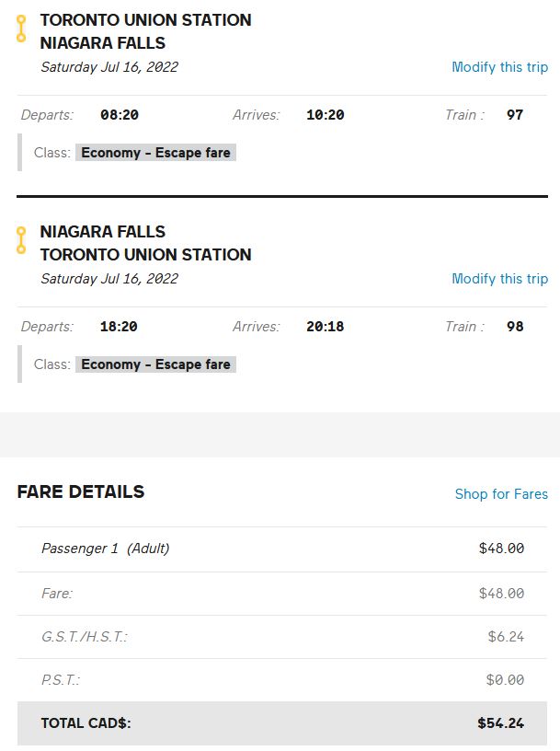Click the FARE DETAILS heading
560x751 pixels.
point(81,492)
